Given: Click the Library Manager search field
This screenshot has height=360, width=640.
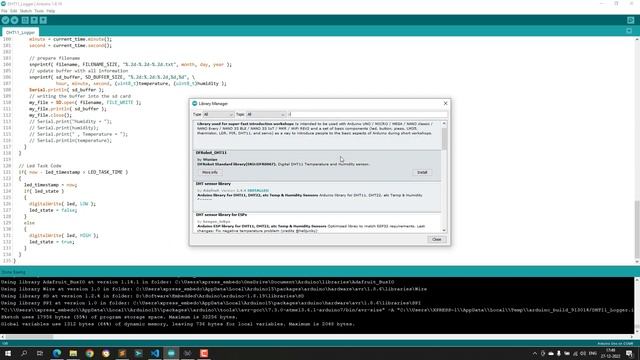Looking at the screenshot, I should (x=367, y=115).
